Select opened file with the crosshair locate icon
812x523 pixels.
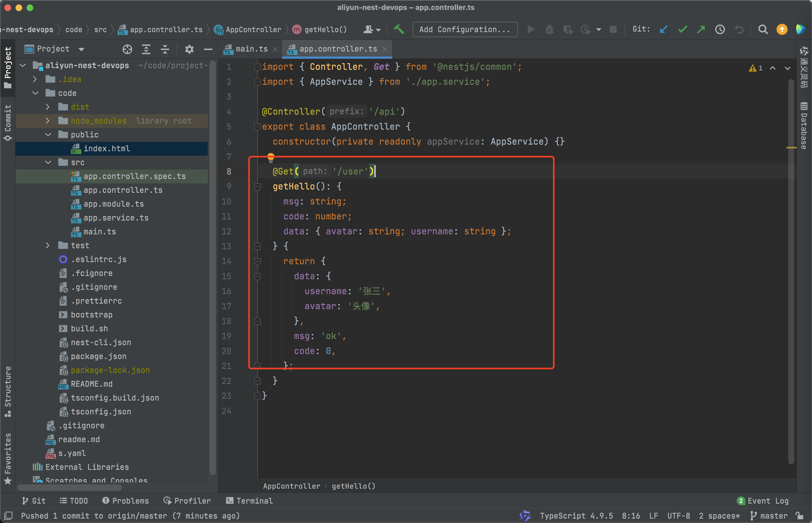tap(127, 49)
